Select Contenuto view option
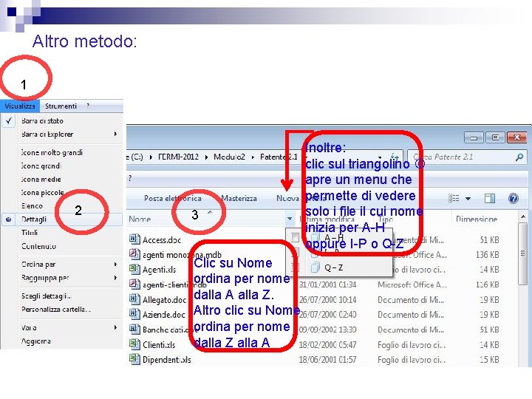This screenshot has width=532, height=399. pyautogui.click(x=38, y=246)
